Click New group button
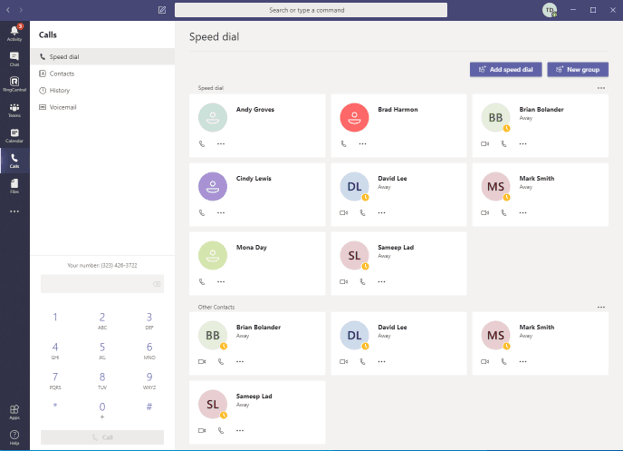Screen dimensions: 623x451 tap(578, 70)
